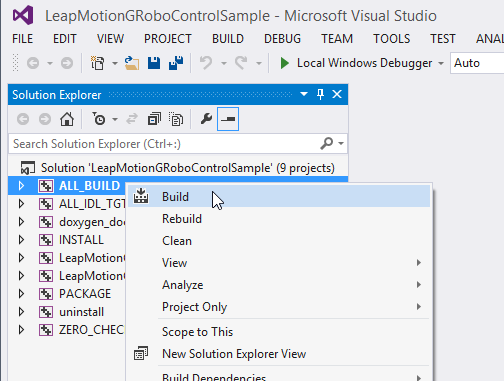This screenshot has height=381, width=504.
Task: Start Local Windows Debugger green play icon
Action: pyautogui.click(x=284, y=63)
